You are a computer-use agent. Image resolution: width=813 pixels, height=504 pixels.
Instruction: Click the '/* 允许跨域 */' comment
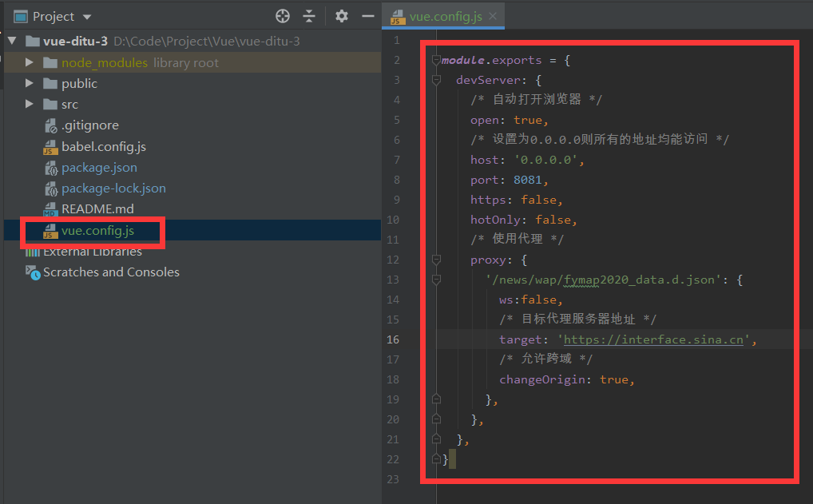coord(545,359)
